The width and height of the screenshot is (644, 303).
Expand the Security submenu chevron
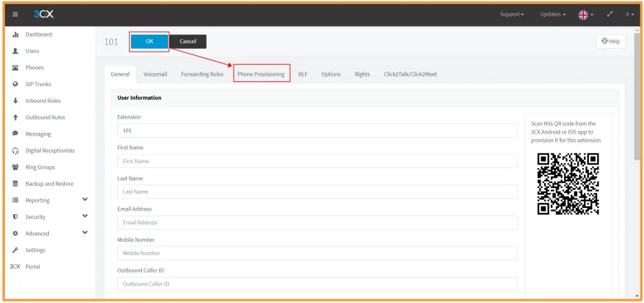point(85,216)
